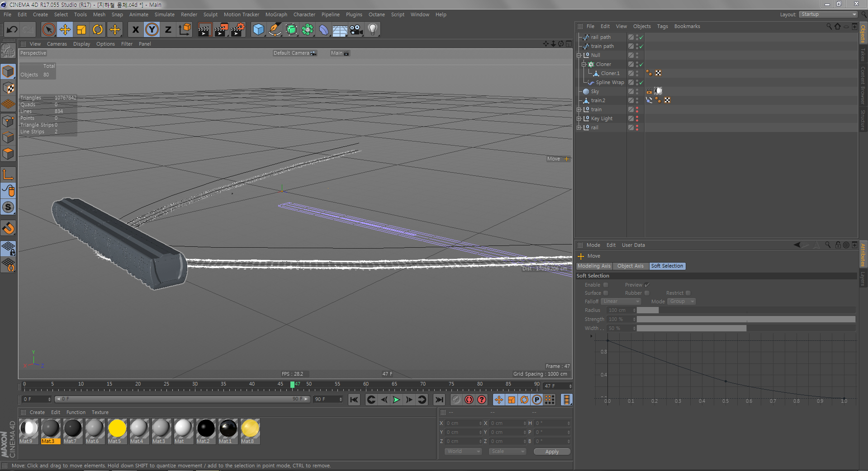868x471 pixels.
Task: Switch to Texture mode in left sidebar
Action: [x=8, y=88]
